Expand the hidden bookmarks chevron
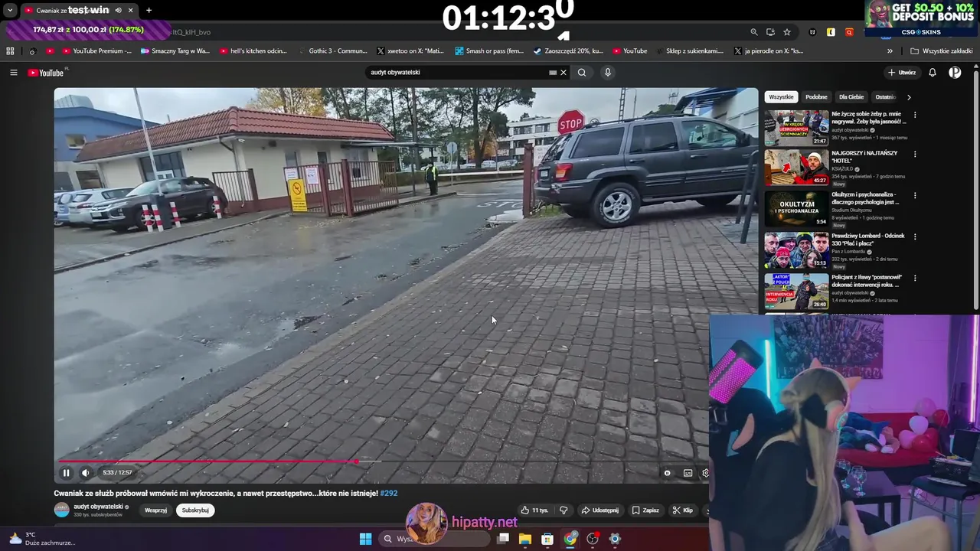980x551 pixels. coord(890,51)
